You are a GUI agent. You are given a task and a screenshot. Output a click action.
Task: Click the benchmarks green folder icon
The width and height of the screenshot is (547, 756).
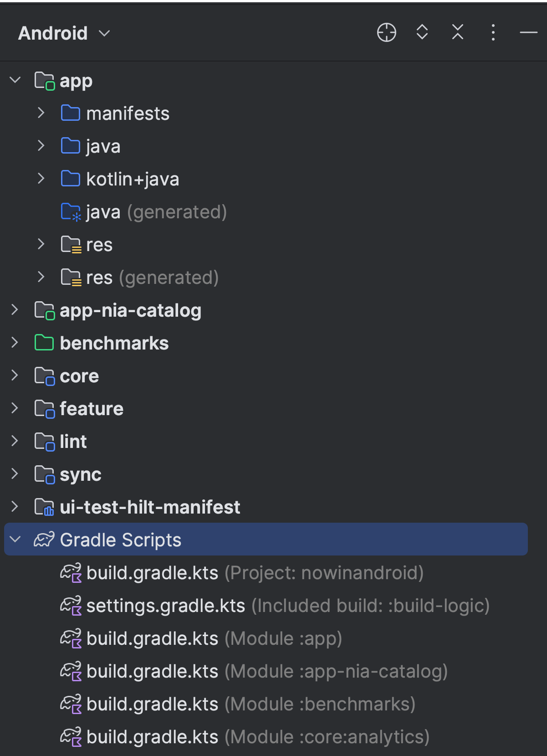coord(44,343)
